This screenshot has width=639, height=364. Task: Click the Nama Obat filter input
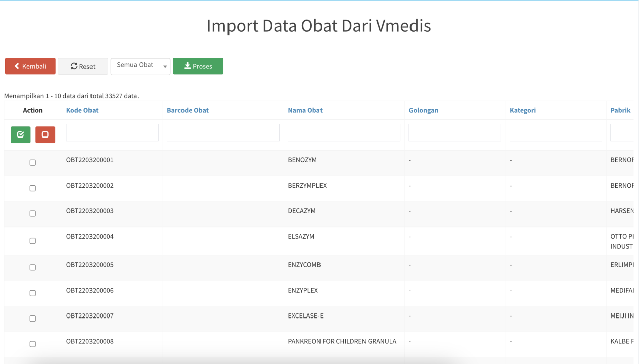click(x=344, y=132)
